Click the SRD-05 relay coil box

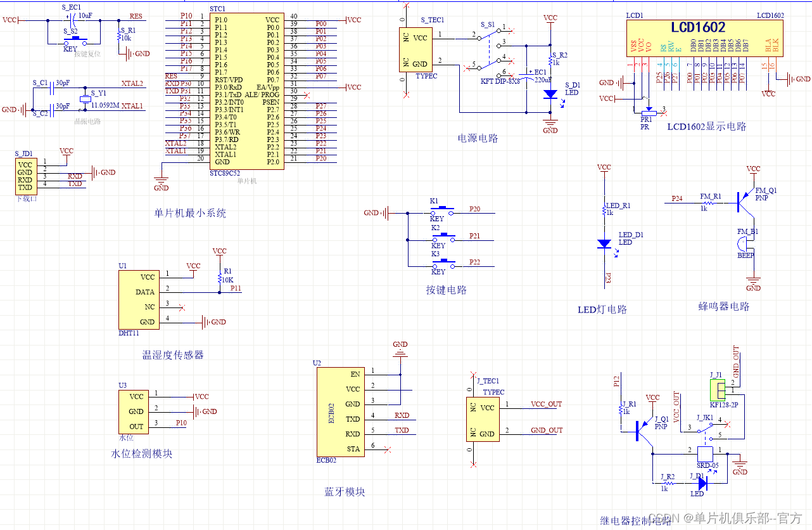[x=706, y=455]
